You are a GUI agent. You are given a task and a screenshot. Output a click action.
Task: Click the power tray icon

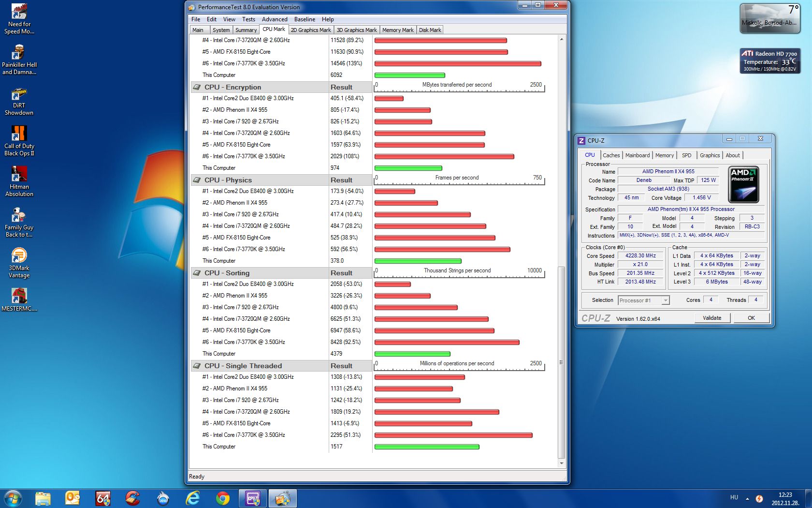click(759, 498)
